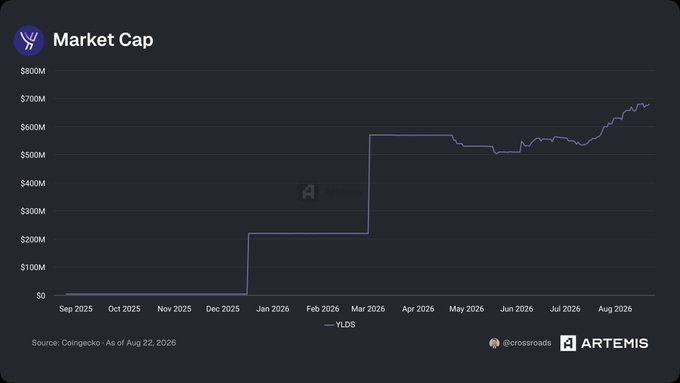Click the $100M axis label

click(x=33, y=267)
